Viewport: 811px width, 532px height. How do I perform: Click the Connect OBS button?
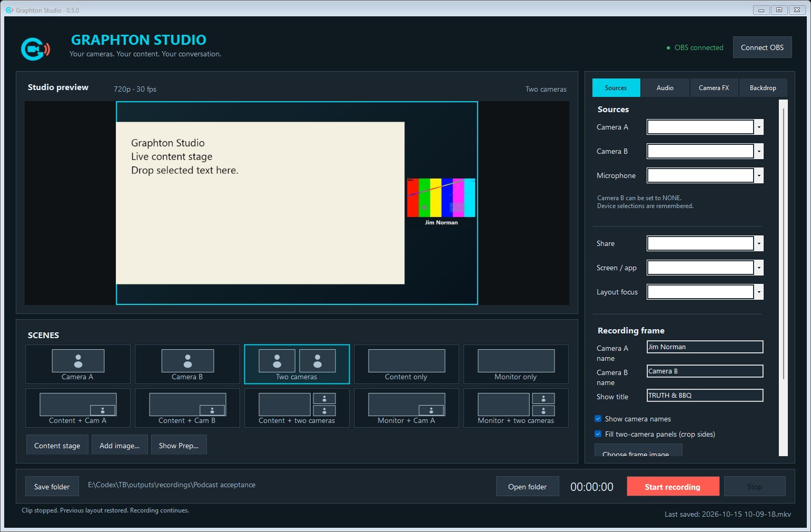pos(762,47)
